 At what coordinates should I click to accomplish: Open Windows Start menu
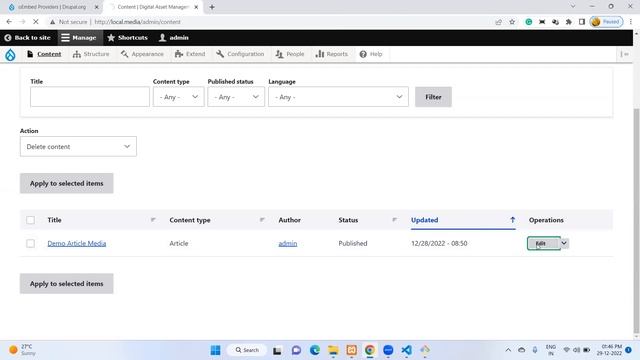coord(215,350)
